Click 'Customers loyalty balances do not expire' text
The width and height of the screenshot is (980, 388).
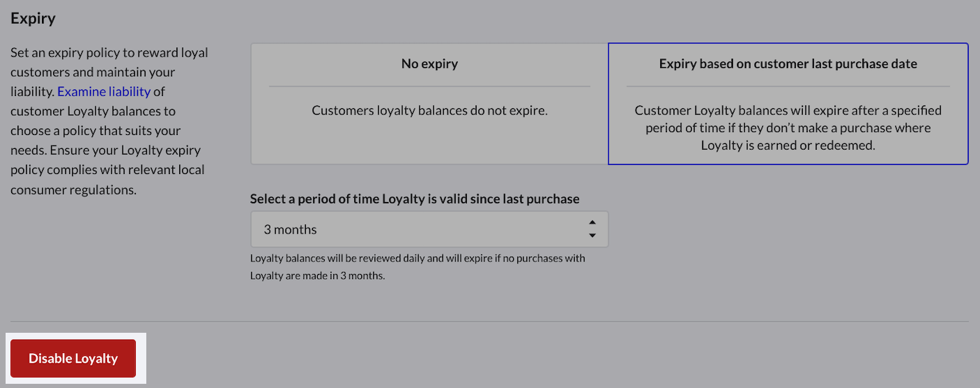(429, 110)
